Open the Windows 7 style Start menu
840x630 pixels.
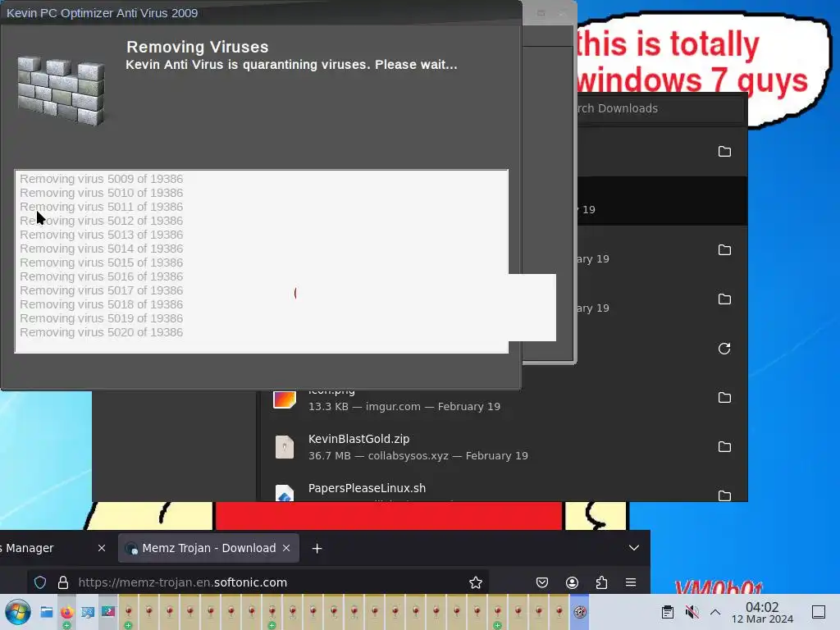tap(18, 612)
